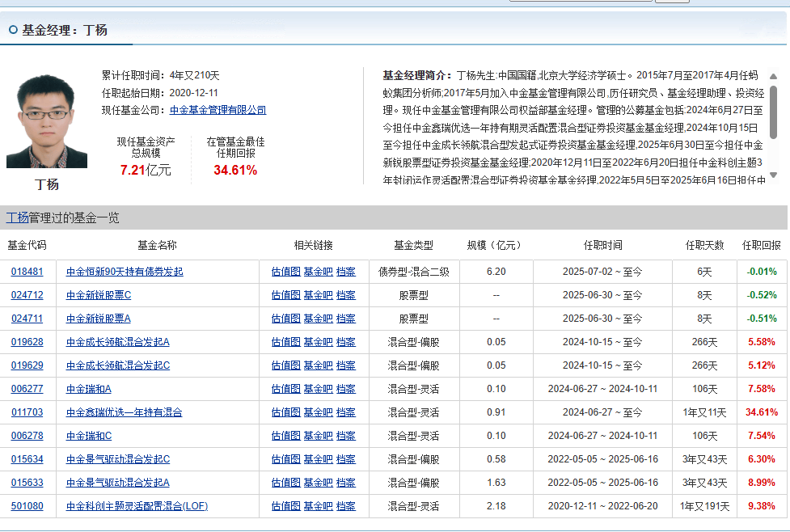Screen dimensions: 790x532
Task: Click fund manager Ding Yang's photo
Action: [47, 121]
